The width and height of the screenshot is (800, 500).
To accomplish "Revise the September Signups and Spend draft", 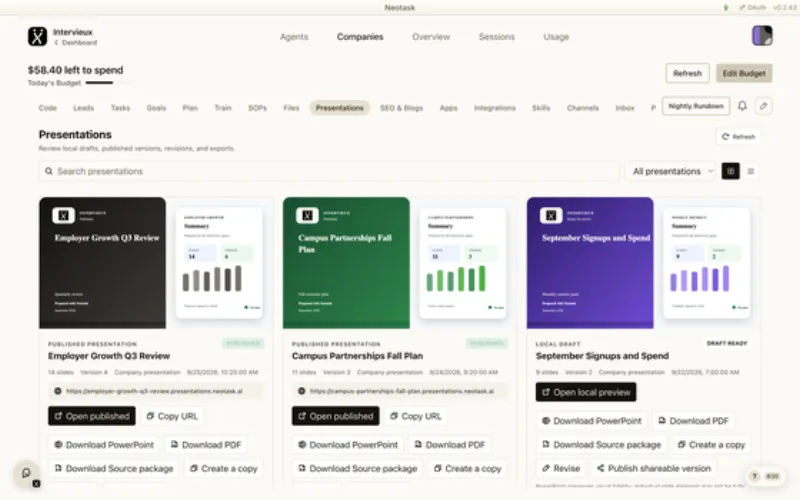I will 561,468.
